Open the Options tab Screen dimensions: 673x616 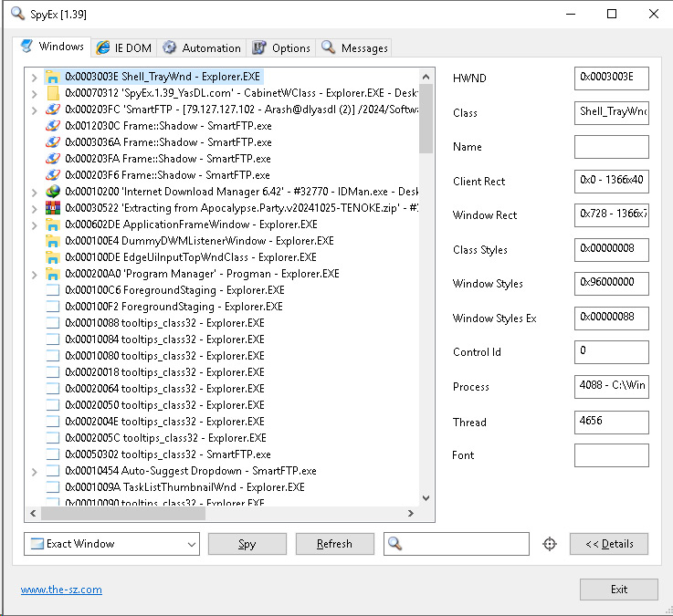281,47
